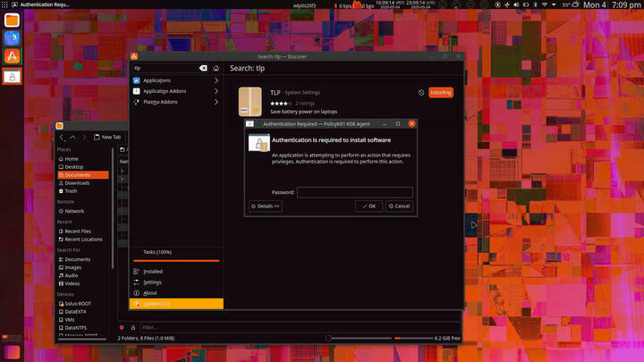This screenshot has height=362, width=644.
Task: Open Recent Files entry
Action: click(x=83, y=232)
